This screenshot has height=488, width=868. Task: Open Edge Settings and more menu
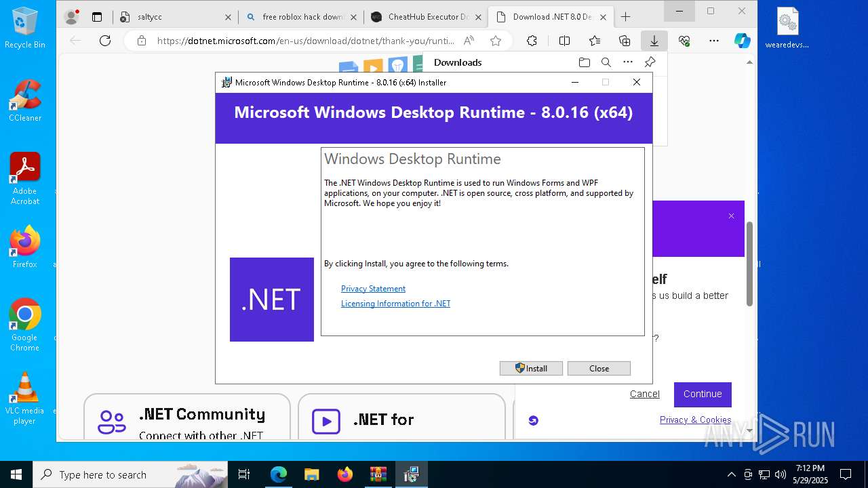(714, 41)
